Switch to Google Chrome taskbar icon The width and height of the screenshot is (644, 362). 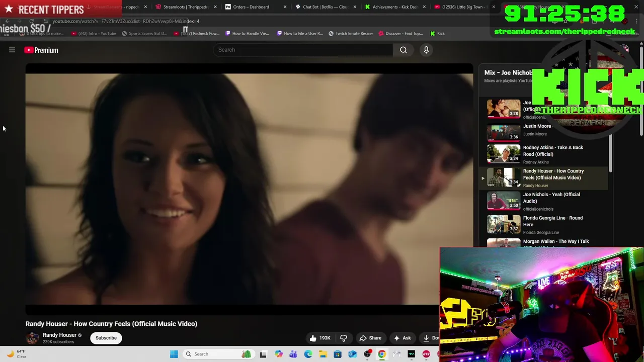(382, 354)
